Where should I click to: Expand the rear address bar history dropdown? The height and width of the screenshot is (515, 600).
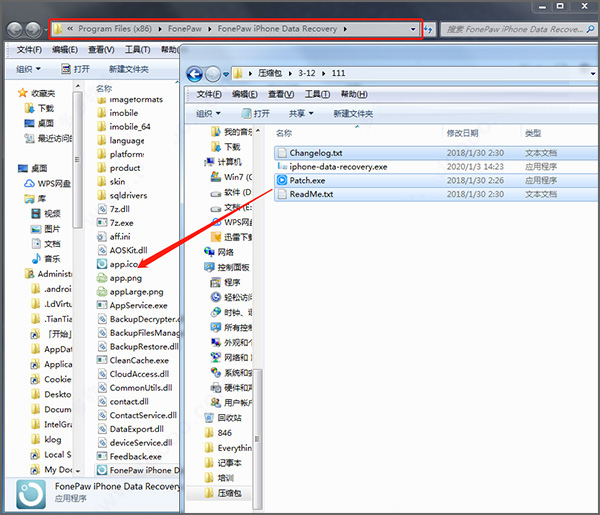(x=412, y=29)
